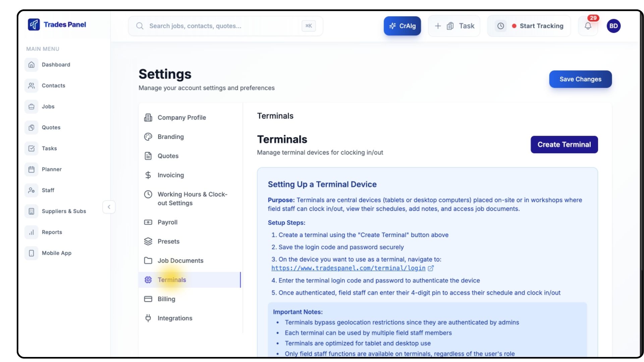Click the Integrations plug icon
This screenshot has width=644, height=362.
pos(148,318)
